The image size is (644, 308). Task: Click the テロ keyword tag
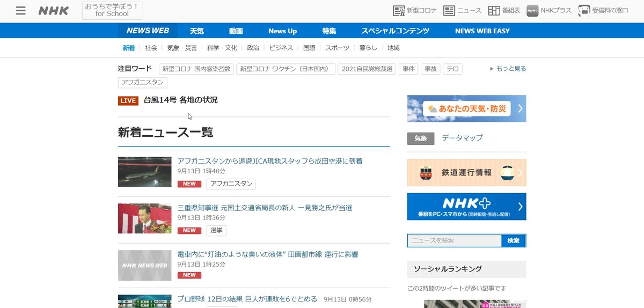tap(452, 69)
